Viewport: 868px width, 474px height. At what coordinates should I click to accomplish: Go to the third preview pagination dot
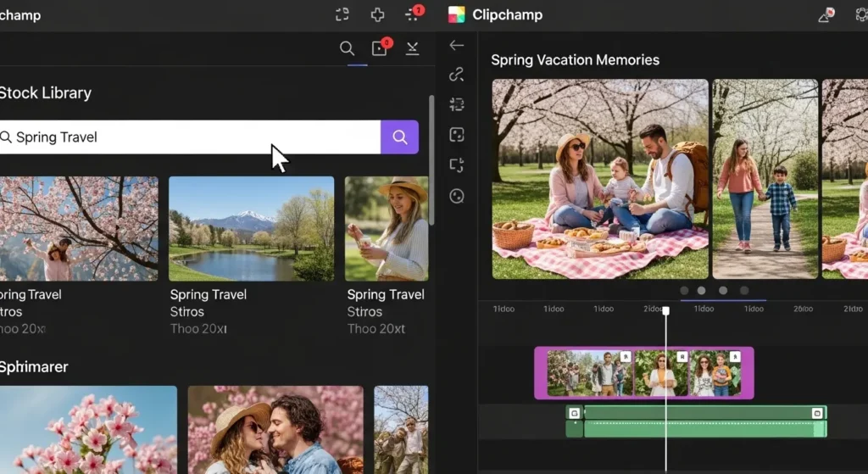723,290
